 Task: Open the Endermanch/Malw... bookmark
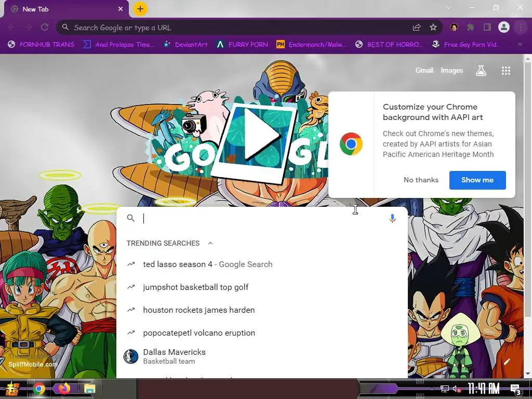tap(312, 45)
